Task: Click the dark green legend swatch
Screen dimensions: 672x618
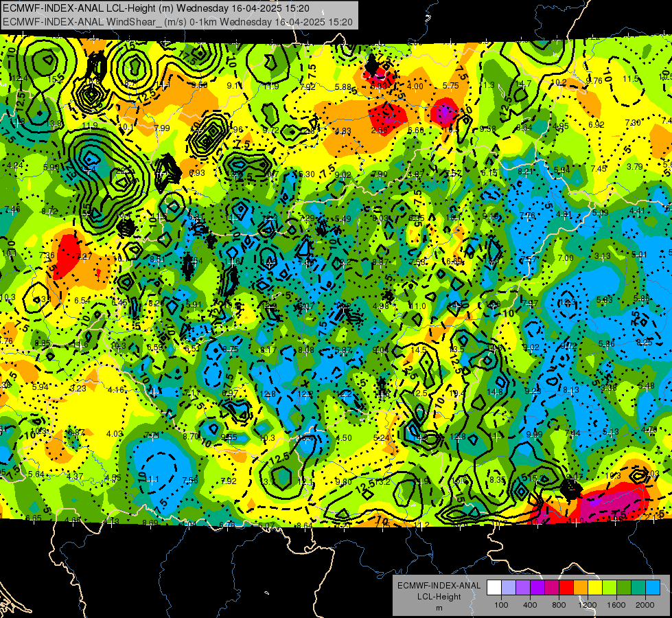Action: pyautogui.click(x=623, y=588)
